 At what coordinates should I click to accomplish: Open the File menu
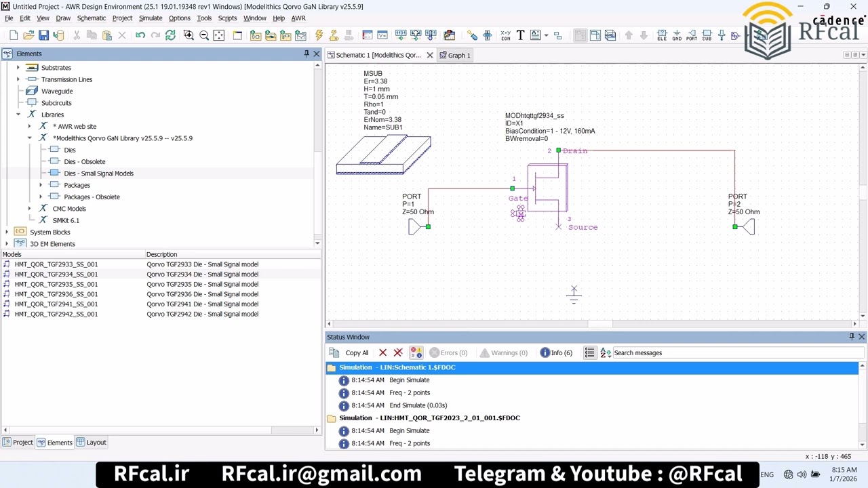tap(9, 18)
